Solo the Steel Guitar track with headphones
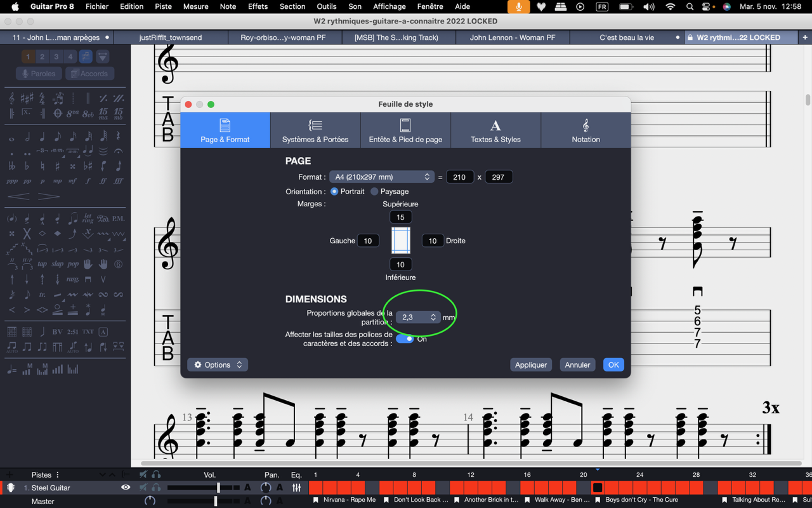 [x=156, y=488]
